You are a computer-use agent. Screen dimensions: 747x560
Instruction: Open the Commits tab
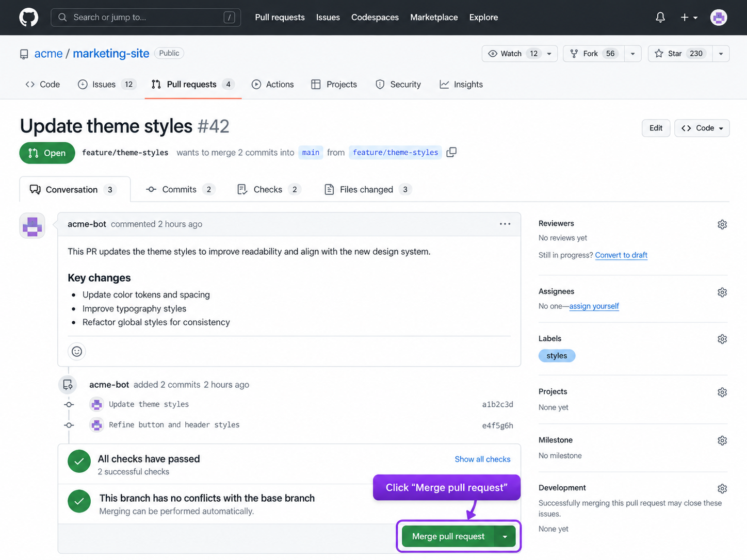point(181,189)
